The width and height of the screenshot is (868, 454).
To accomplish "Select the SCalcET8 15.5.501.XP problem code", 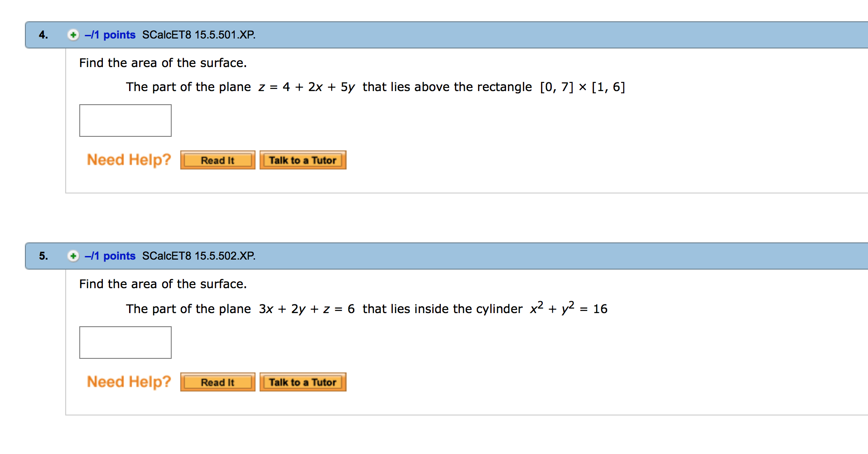I will pyautogui.click(x=199, y=35).
